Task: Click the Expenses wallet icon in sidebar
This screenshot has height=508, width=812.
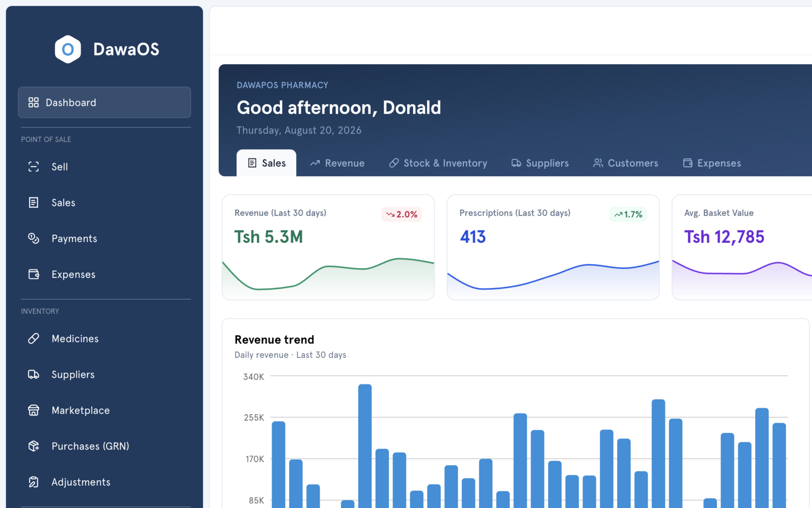Action: 33,274
